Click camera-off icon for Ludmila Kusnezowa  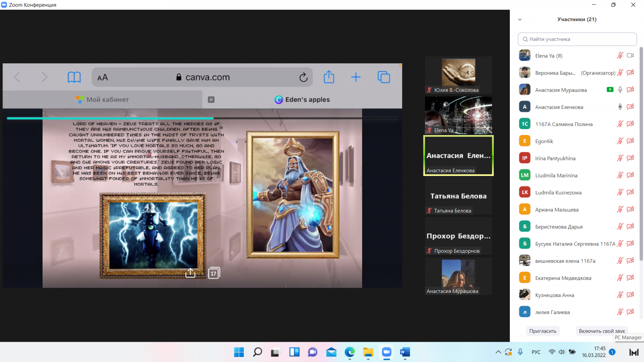tap(630, 192)
